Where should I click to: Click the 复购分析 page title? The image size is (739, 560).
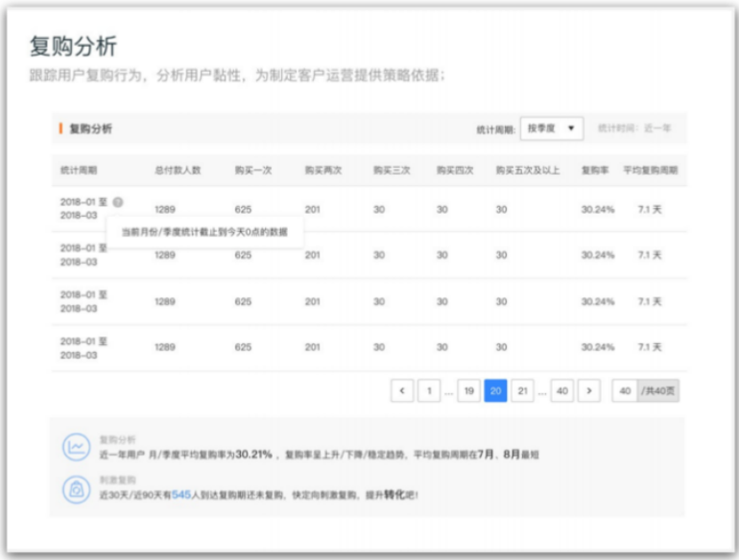tap(73, 46)
